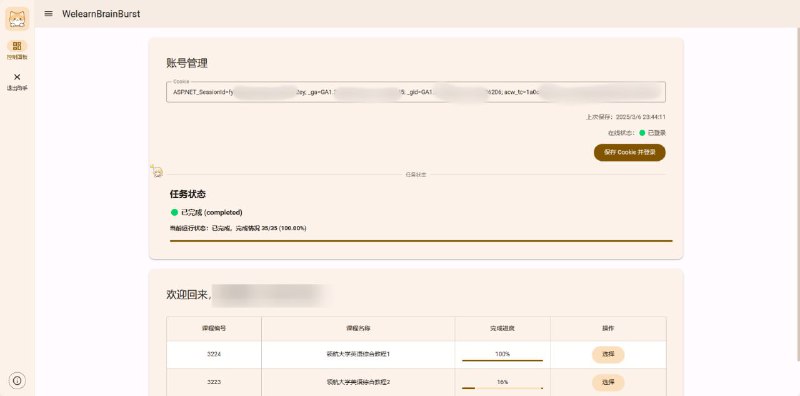Click the 任务状态 heading

click(188, 194)
